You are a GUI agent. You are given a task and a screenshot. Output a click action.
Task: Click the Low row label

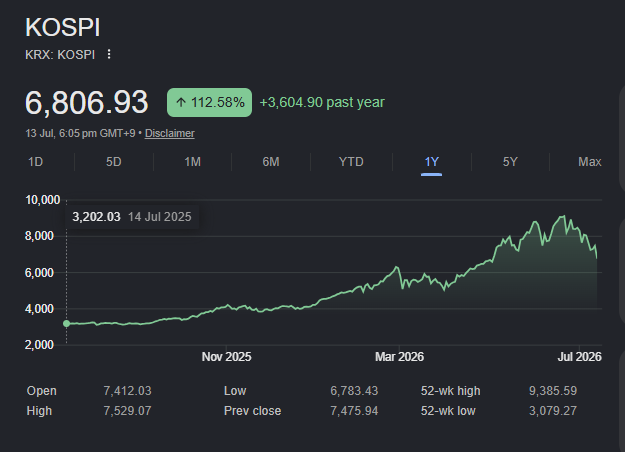click(235, 391)
